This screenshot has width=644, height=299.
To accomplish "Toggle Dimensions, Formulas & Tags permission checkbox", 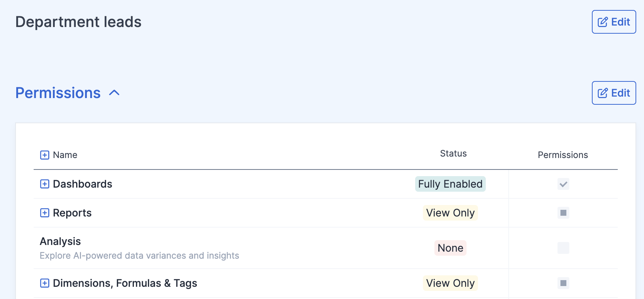I will tap(563, 283).
